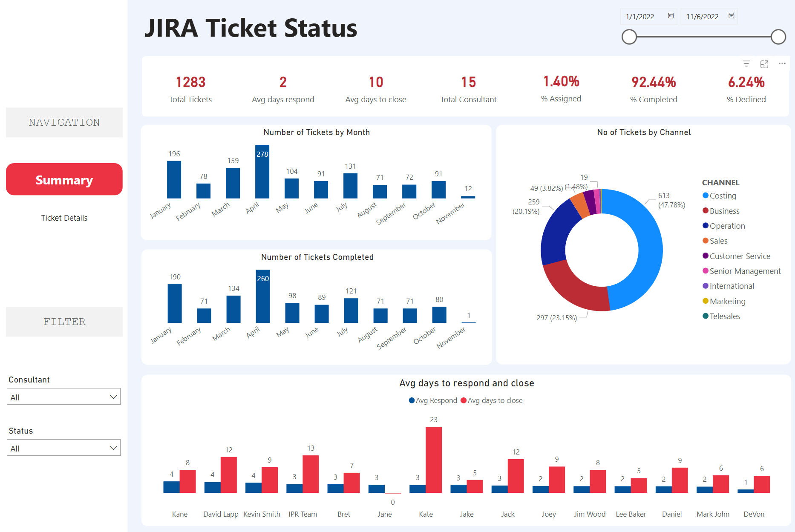Click the right handle of the date slider
The width and height of the screenshot is (795, 532).
778,37
